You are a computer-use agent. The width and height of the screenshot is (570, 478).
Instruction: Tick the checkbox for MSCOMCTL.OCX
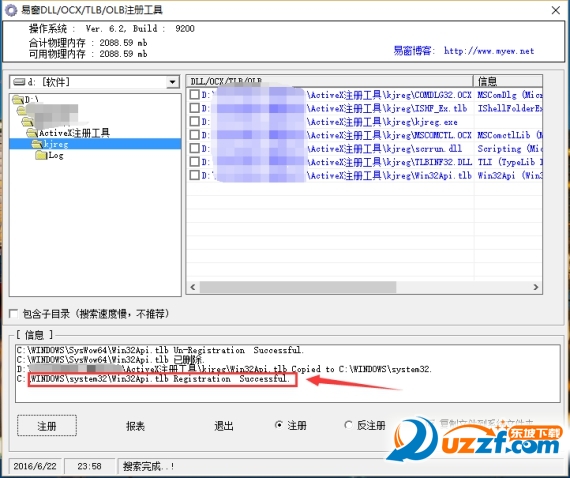point(194,135)
